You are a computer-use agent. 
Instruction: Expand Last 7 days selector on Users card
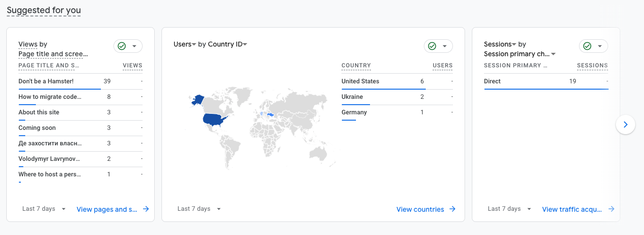pos(199,209)
